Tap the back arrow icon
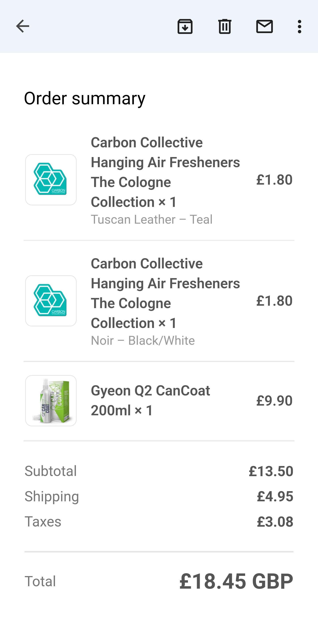The image size is (318, 644). tap(23, 26)
